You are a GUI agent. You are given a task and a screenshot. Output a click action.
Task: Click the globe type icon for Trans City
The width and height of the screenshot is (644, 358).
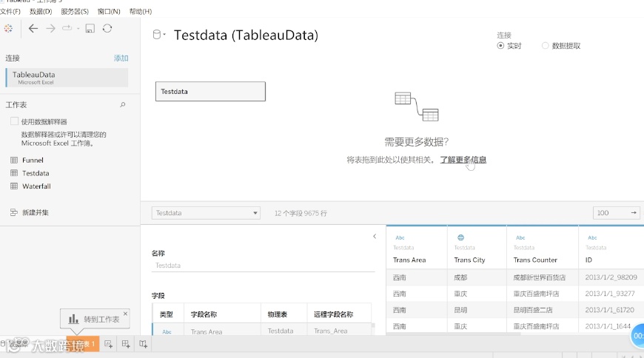pos(461,237)
